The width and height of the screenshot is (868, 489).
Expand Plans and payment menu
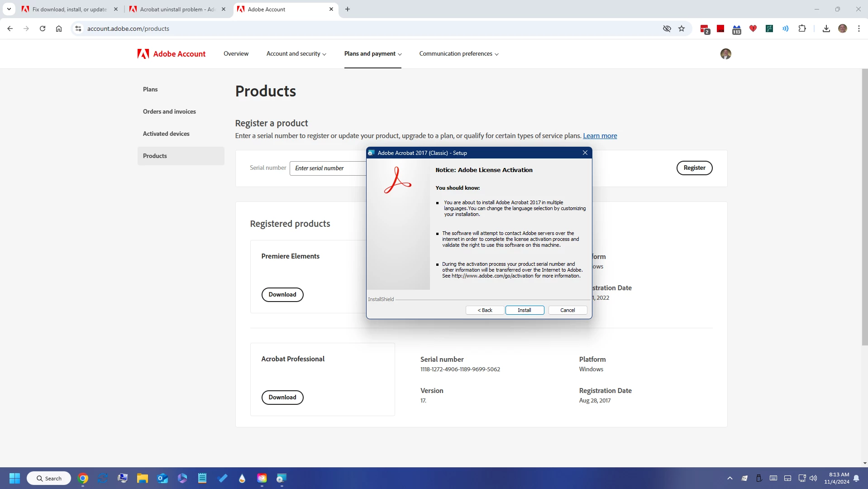tap(373, 54)
